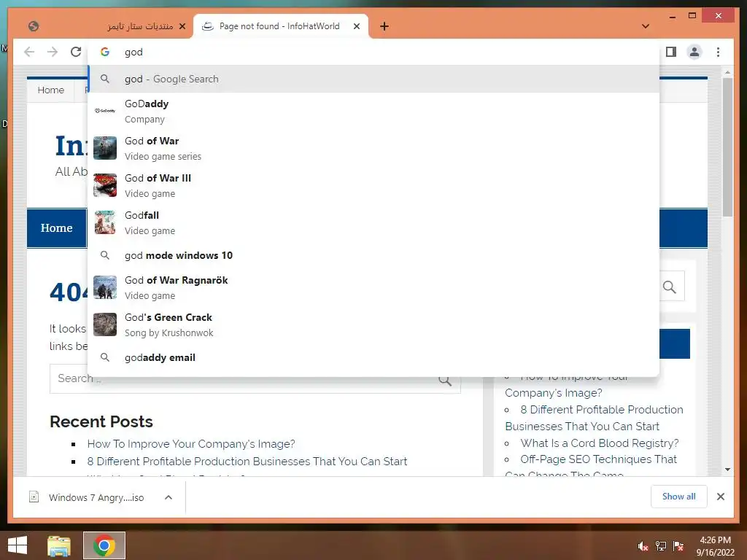The height and width of the screenshot is (560, 747).
Task: Select 'godaddy email' suggestion
Action: (x=373, y=357)
